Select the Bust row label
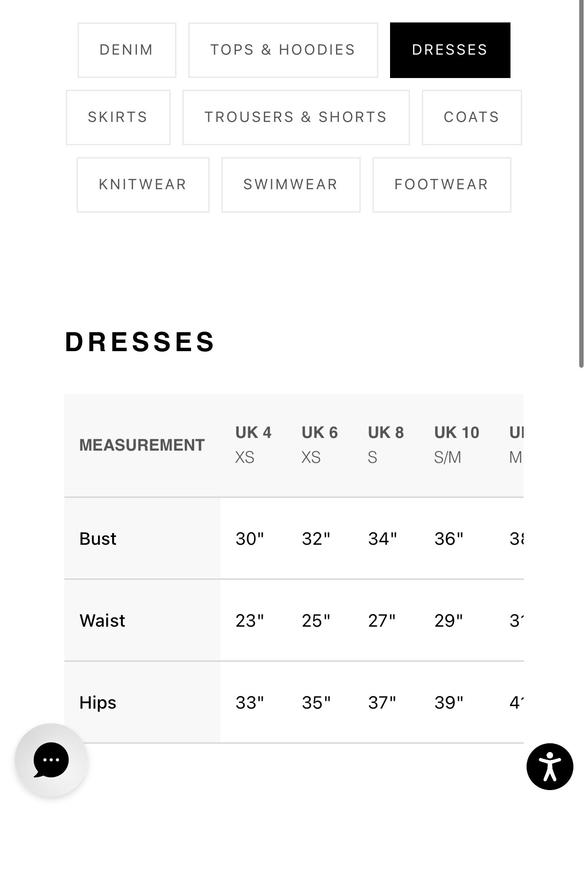The height and width of the screenshot is (893, 588). pyautogui.click(x=98, y=539)
